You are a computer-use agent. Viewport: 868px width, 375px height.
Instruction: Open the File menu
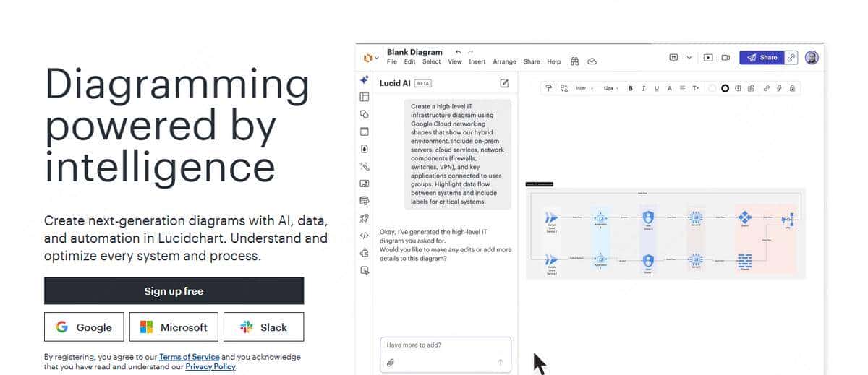pyautogui.click(x=392, y=62)
